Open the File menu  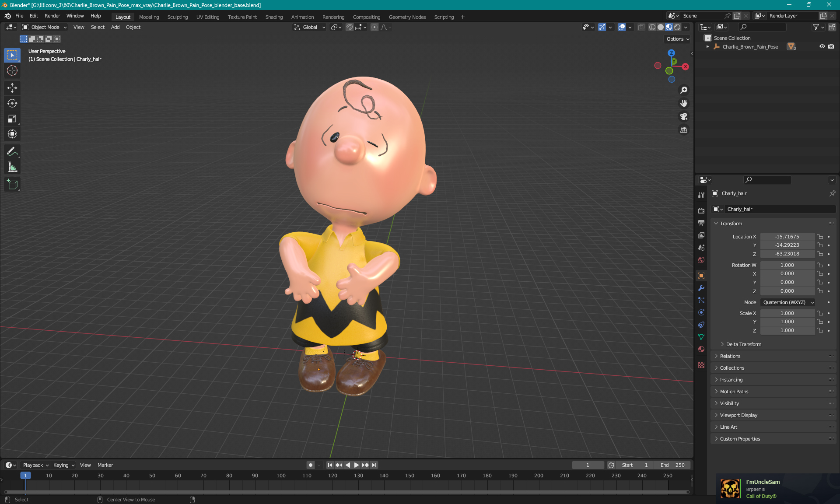point(19,16)
